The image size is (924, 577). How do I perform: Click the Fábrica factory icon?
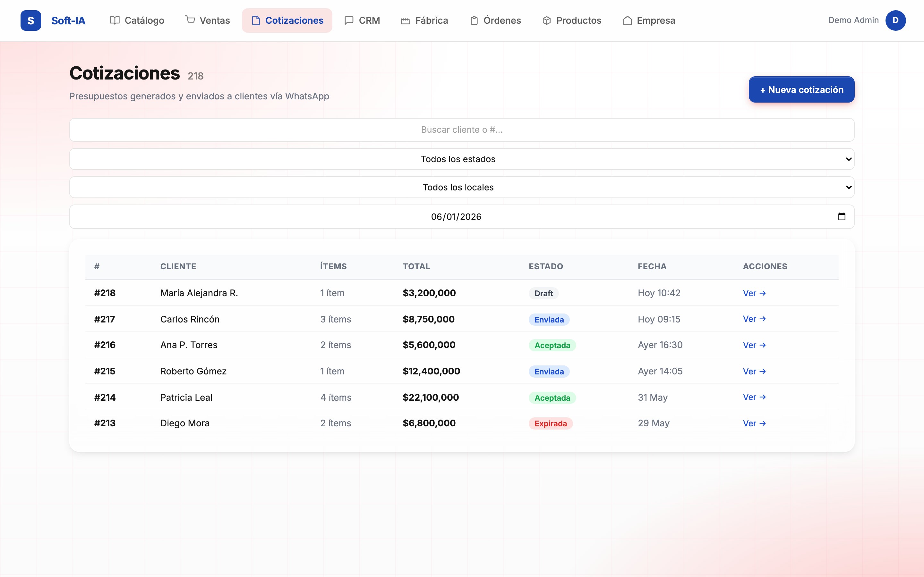click(405, 21)
